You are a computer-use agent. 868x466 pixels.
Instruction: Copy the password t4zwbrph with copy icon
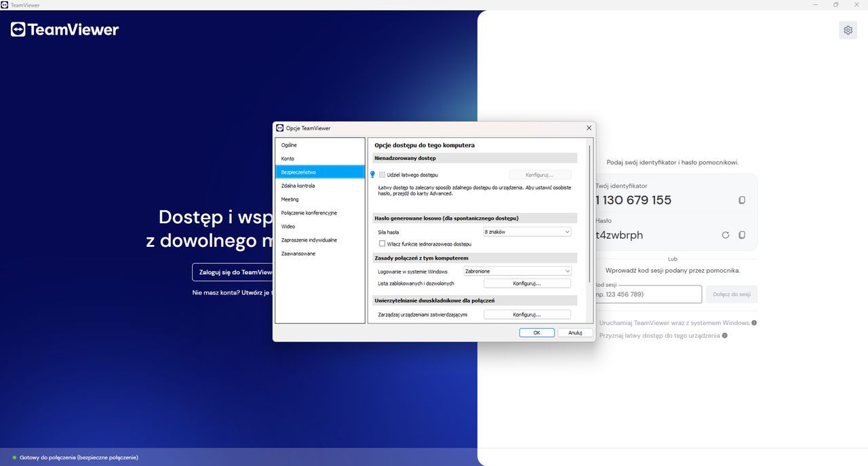742,235
